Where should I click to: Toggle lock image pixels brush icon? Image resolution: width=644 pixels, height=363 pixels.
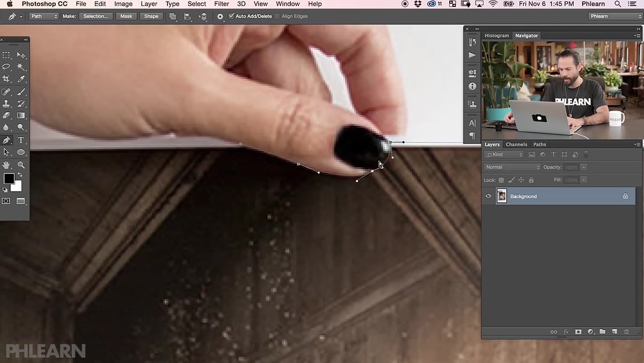coord(511,180)
